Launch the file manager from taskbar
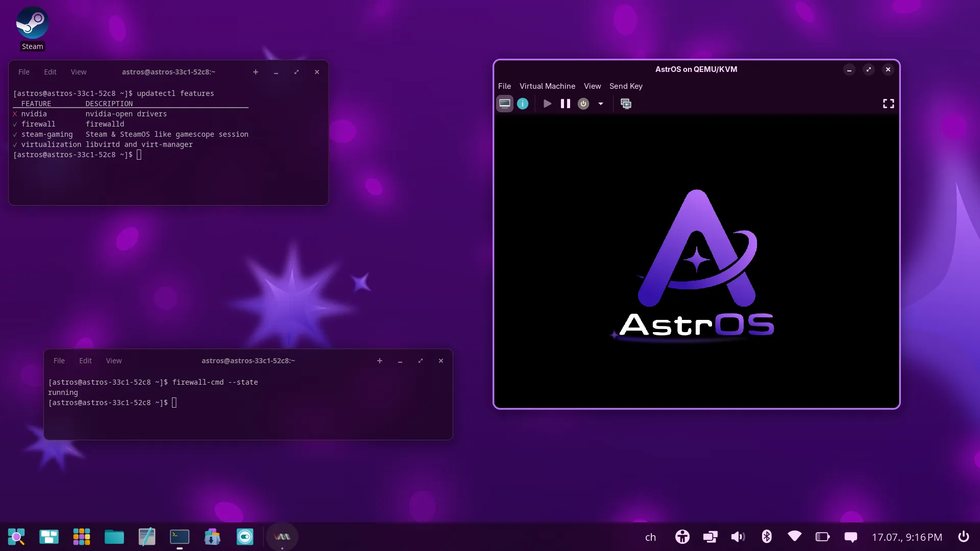 pyautogui.click(x=114, y=537)
